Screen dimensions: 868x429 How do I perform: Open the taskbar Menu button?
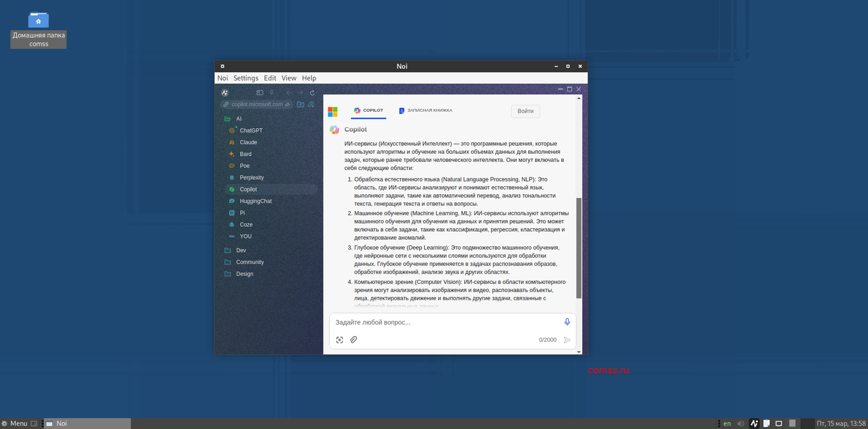pos(14,424)
